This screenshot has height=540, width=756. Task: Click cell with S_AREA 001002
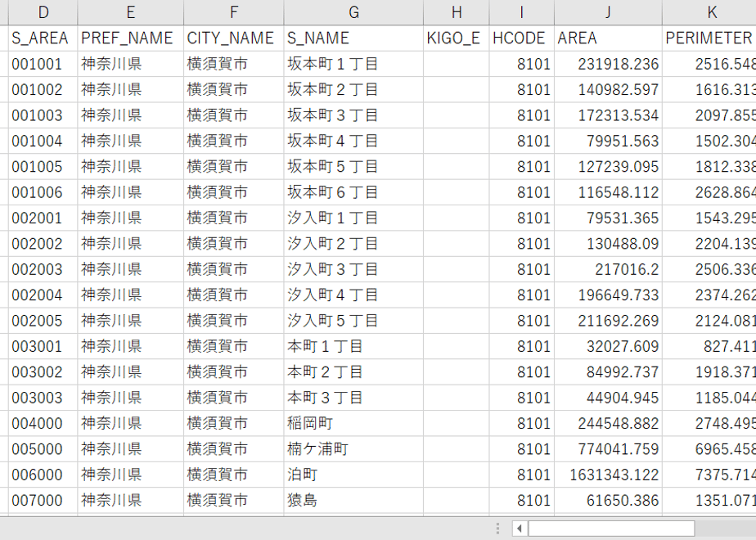pyautogui.click(x=43, y=90)
